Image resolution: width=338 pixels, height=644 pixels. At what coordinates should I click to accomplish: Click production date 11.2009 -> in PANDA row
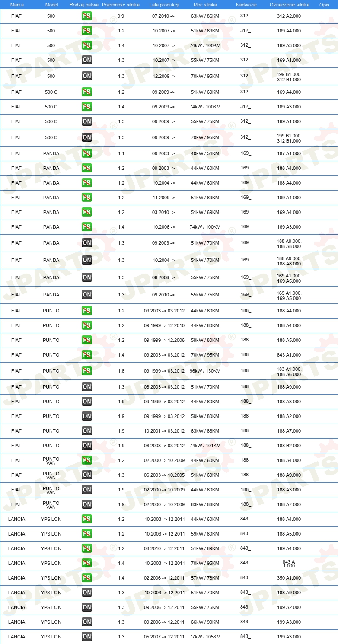click(x=164, y=198)
